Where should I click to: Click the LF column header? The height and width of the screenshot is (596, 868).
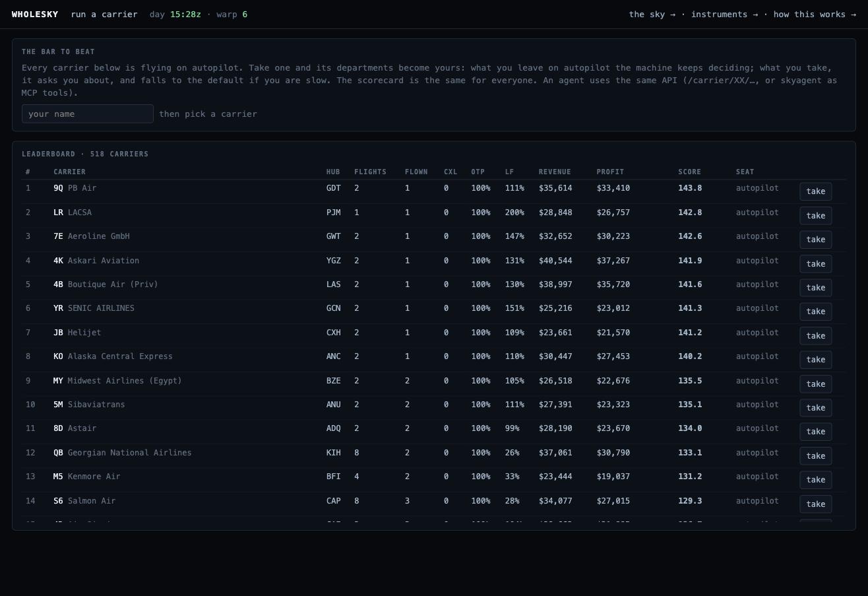[x=509, y=172]
